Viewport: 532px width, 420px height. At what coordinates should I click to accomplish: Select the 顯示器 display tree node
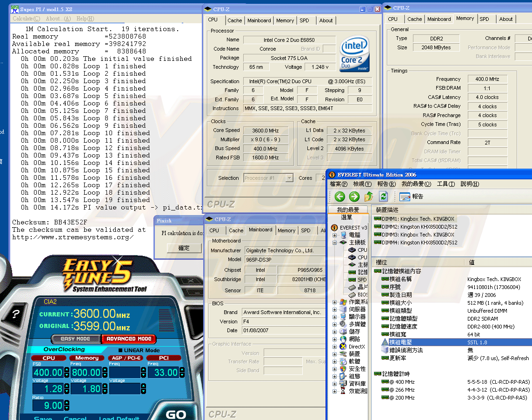pos(353,316)
